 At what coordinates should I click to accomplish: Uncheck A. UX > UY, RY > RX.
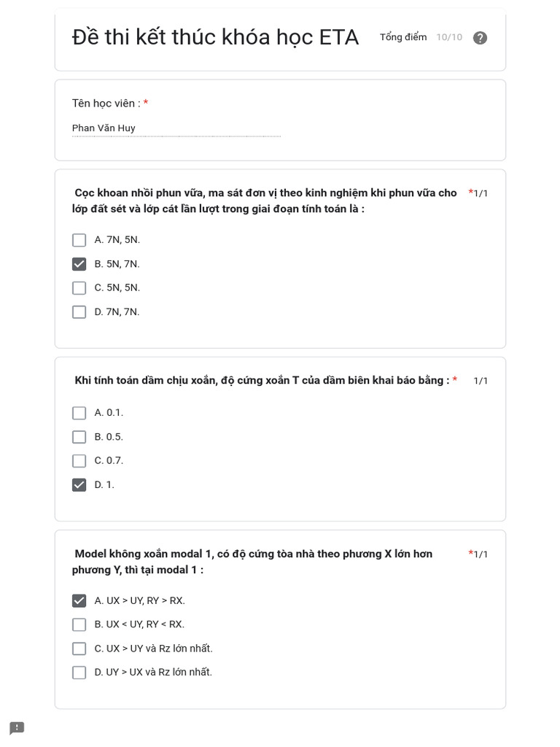[x=79, y=601]
